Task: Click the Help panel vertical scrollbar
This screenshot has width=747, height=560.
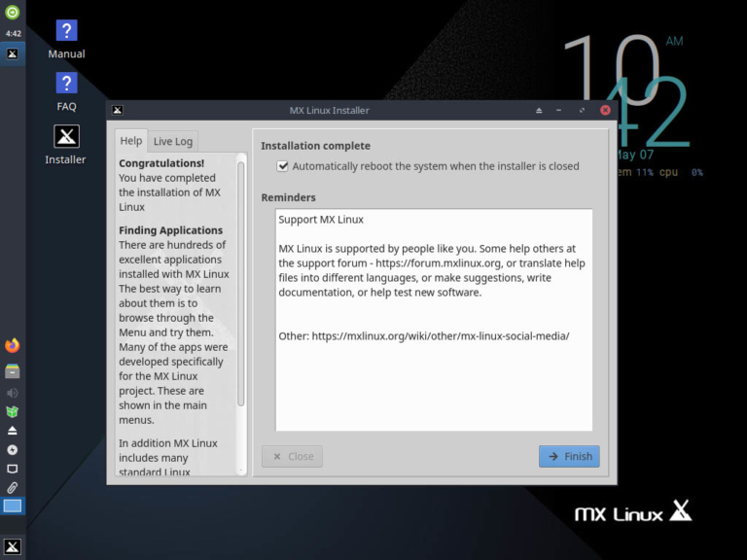Action: pyautogui.click(x=240, y=284)
